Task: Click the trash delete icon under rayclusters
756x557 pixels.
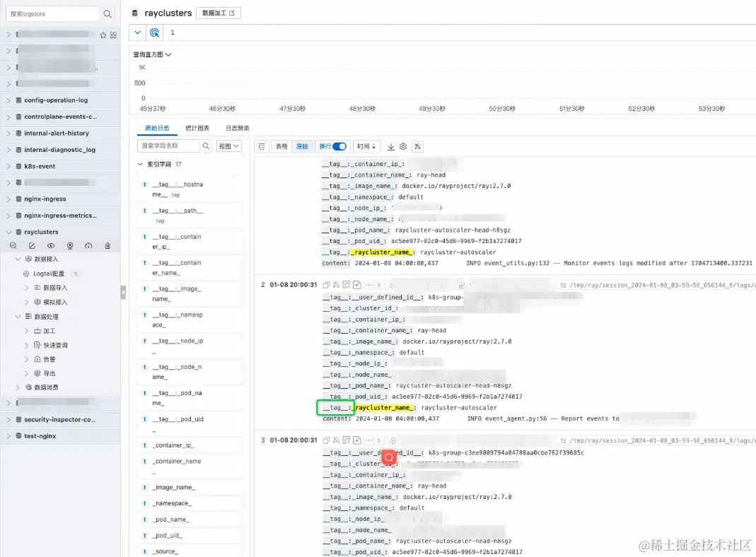Action: pos(107,246)
